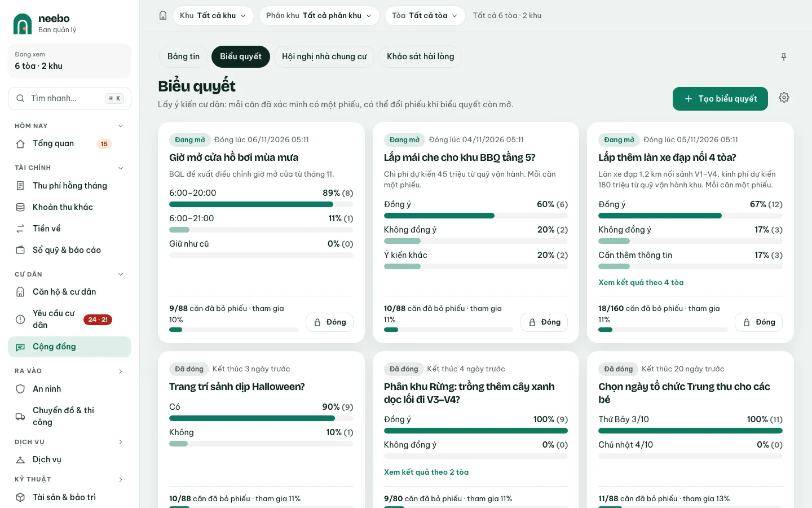Open Xem kết quả theo 4 tòa link
The height and width of the screenshot is (508, 812).
pyautogui.click(x=641, y=282)
